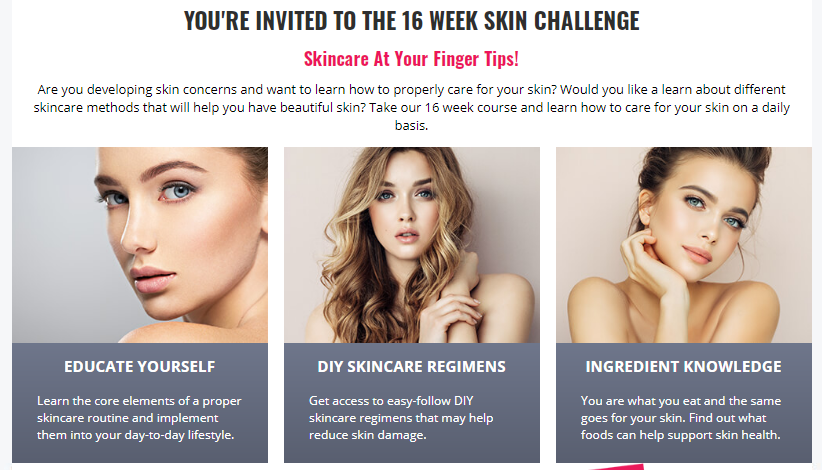Click the DIY SKINCARE REGIMENS card title
The width and height of the screenshot is (822, 470).
412,367
